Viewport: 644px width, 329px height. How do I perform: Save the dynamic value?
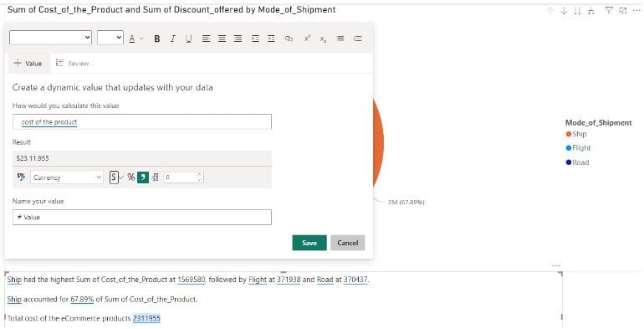(309, 243)
